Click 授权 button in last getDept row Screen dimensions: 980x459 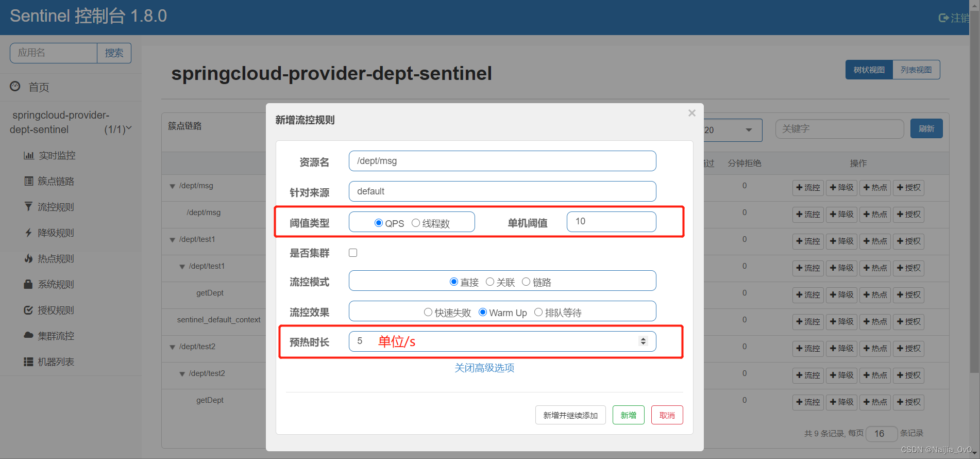(908, 402)
